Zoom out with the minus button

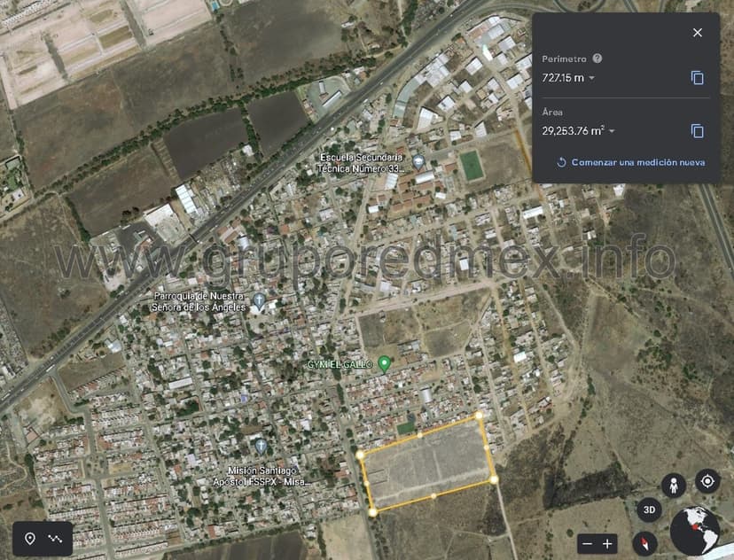click(x=586, y=543)
